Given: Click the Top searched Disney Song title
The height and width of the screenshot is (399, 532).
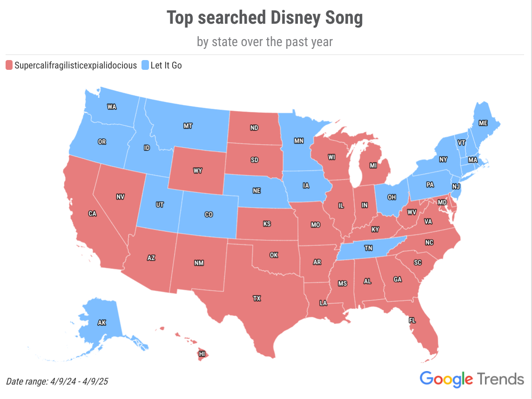Looking at the screenshot, I should coord(265,18).
